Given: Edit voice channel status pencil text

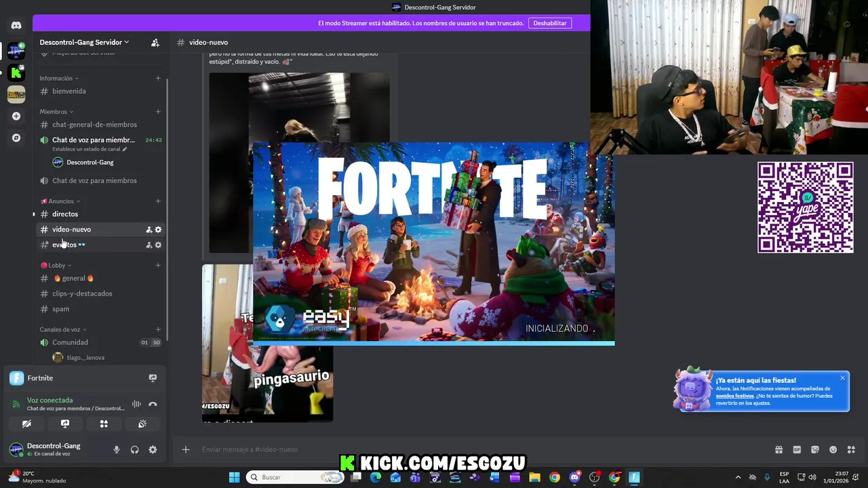Looking at the screenshot, I should coord(90,149).
